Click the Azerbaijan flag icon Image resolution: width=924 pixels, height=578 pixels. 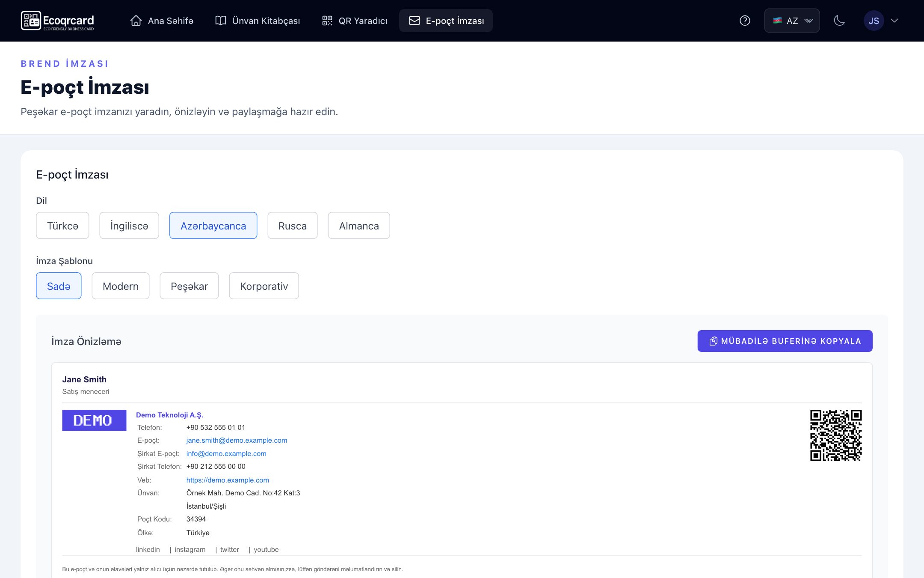pyautogui.click(x=777, y=21)
